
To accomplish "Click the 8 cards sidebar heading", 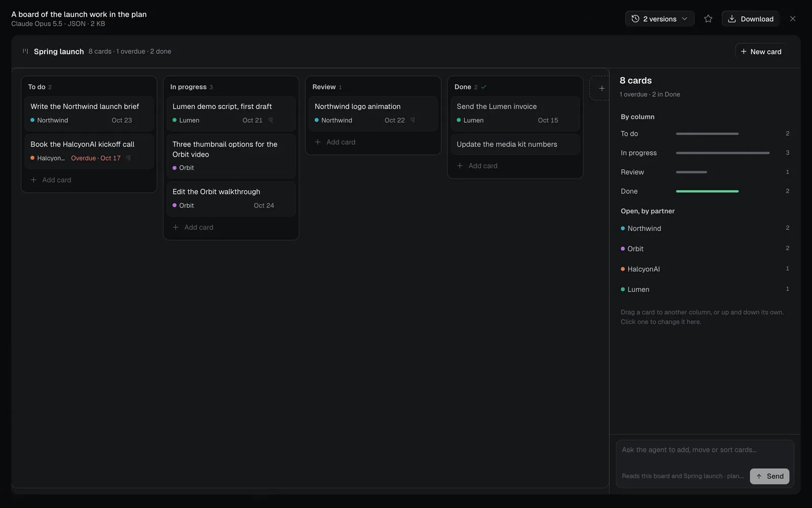I will pos(635,80).
